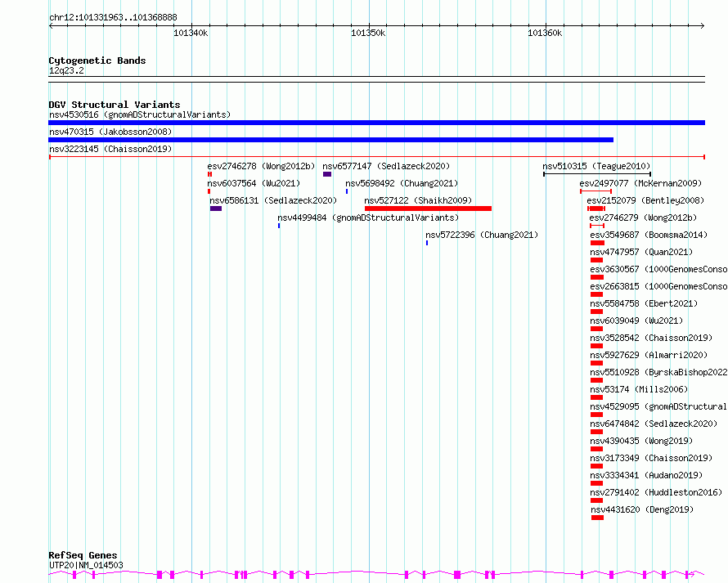
Task: Select the purple nsv6586131 variant block
Action: [x=216, y=209]
